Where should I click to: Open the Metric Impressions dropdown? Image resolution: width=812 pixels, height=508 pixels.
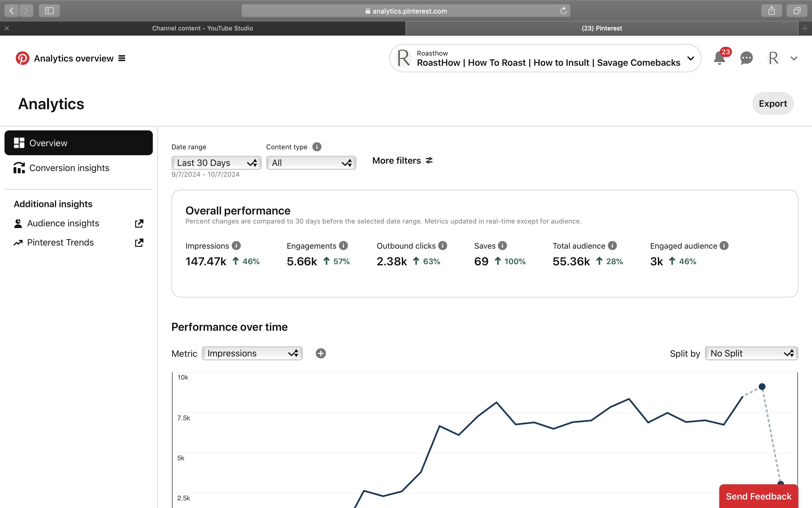click(252, 353)
